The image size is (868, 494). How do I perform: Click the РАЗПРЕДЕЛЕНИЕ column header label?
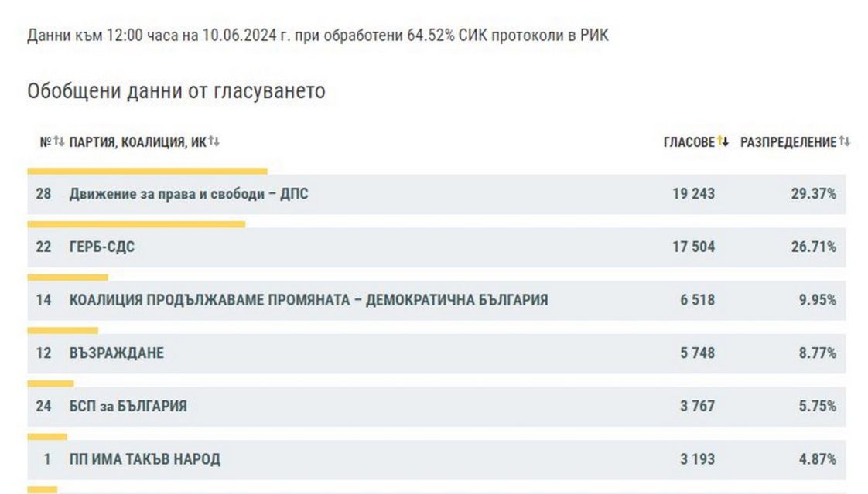pos(788,142)
